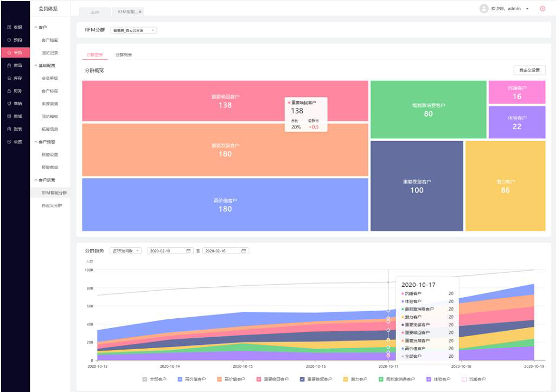Viewport: 556px width, 392px height.
Task: Switch to the 主页 tab
Action: pos(94,11)
